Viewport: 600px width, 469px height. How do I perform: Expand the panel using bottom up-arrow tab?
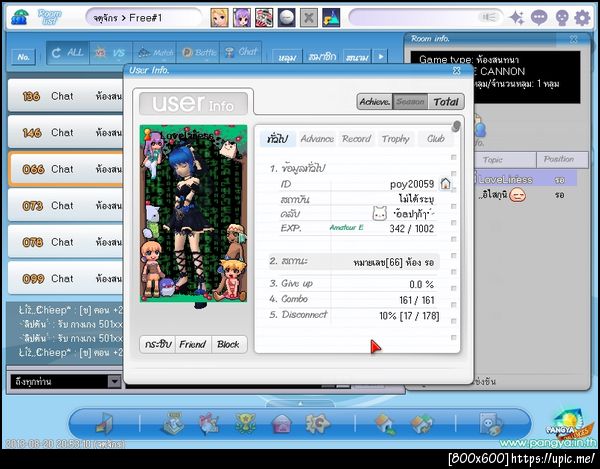coord(300,404)
